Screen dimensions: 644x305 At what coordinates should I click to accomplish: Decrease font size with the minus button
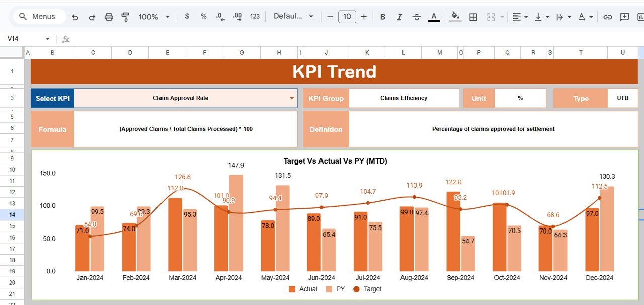pyautogui.click(x=330, y=17)
